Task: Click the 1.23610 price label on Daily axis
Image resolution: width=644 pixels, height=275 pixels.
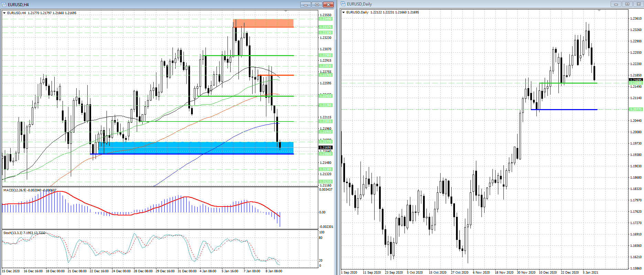Action: click(x=636, y=19)
